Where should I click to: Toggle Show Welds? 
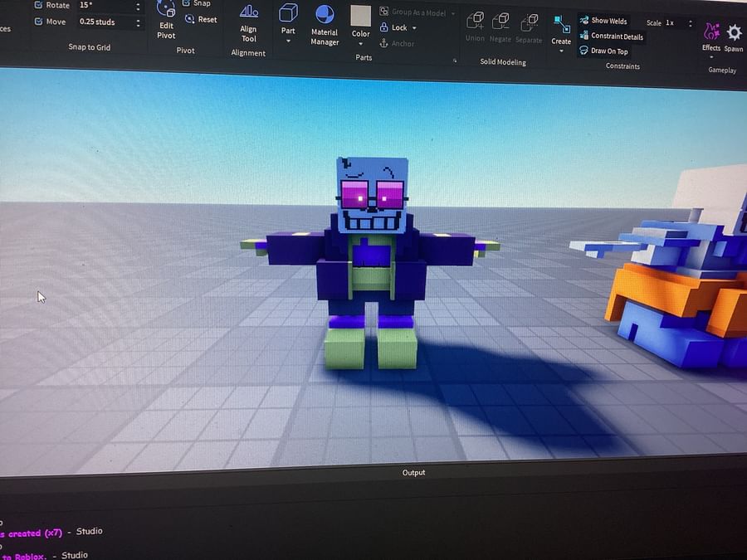tap(603, 21)
